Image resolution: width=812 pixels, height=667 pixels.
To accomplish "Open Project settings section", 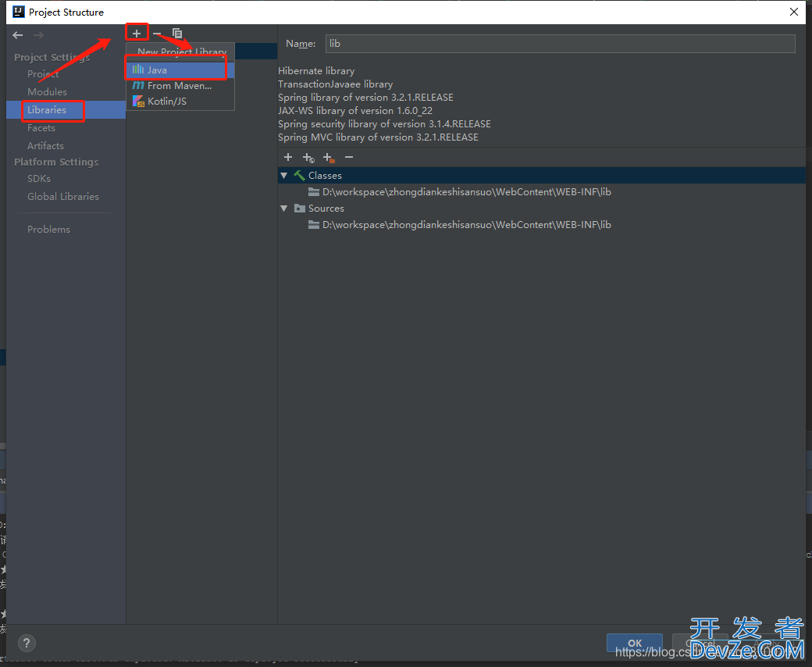I will coord(43,74).
